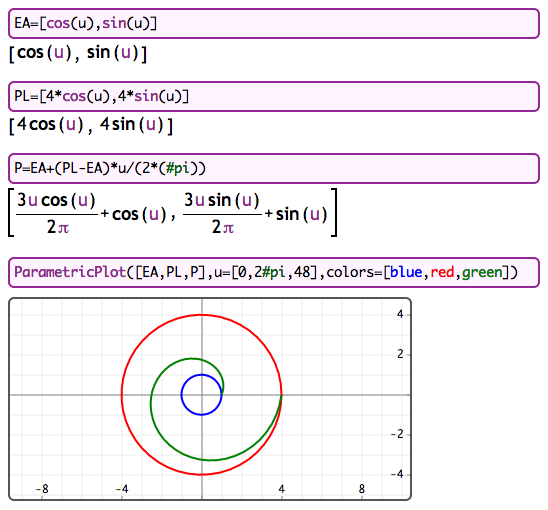Click the x-axis label 4 in plot

282,489
